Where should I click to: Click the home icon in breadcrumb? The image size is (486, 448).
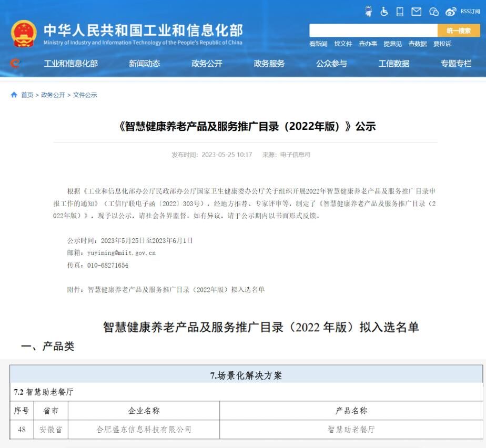[x=14, y=95]
